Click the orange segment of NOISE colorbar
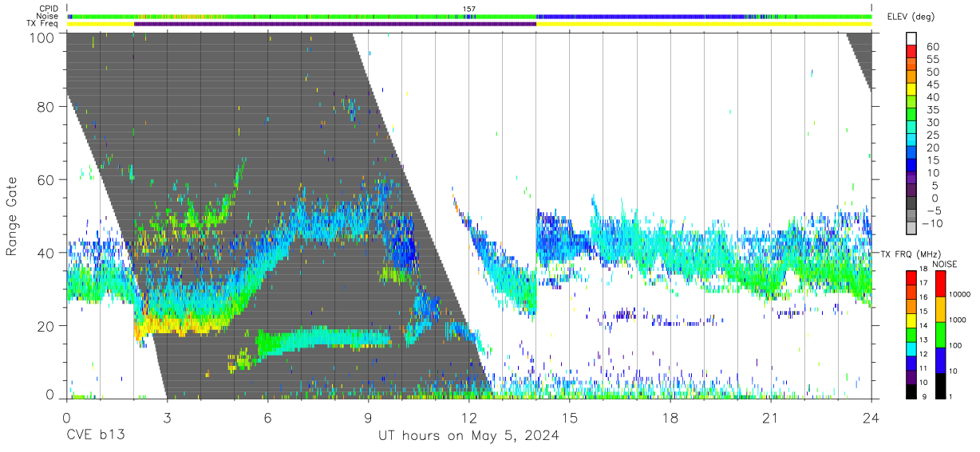Image resolution: width=980 pixels, height=452 pixels. click(x=939, y=309)
